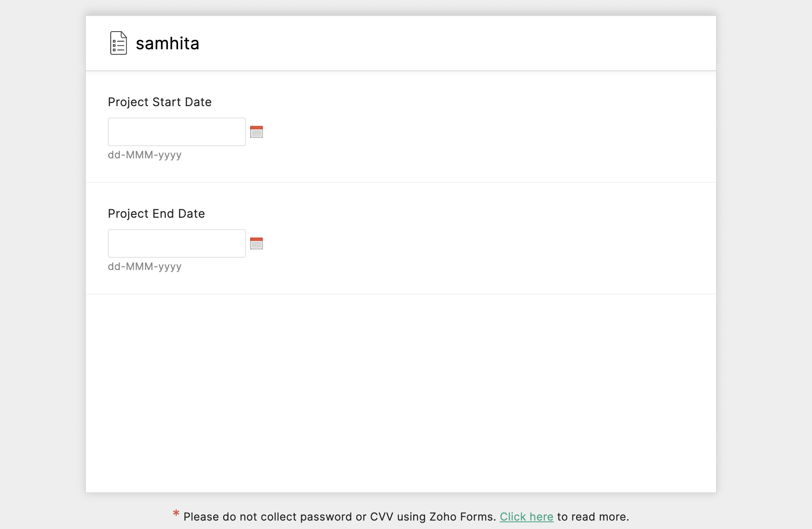Click the form document icon beside samhita
The width and height of the screenshot is (812, 529).
pos(118,43)
